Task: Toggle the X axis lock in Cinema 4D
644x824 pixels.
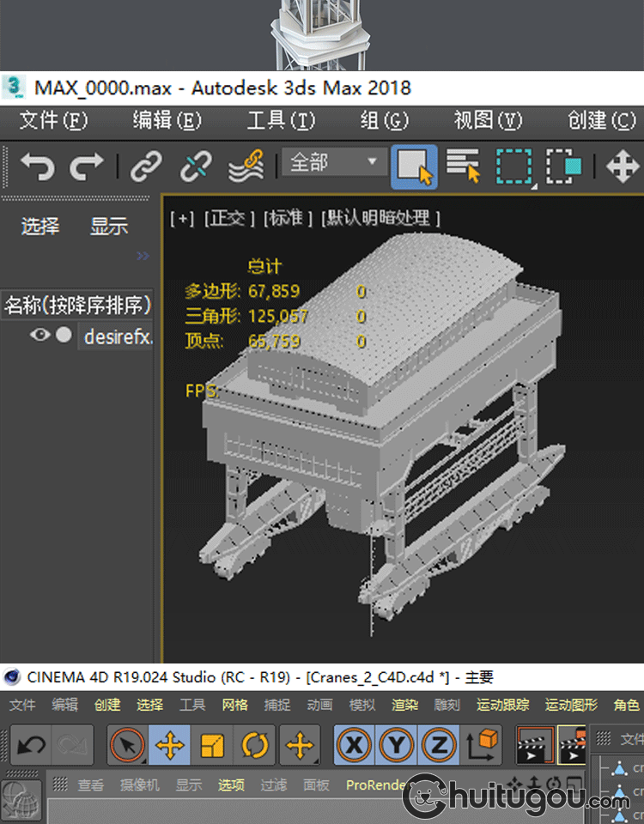Action: pos(354,745)
